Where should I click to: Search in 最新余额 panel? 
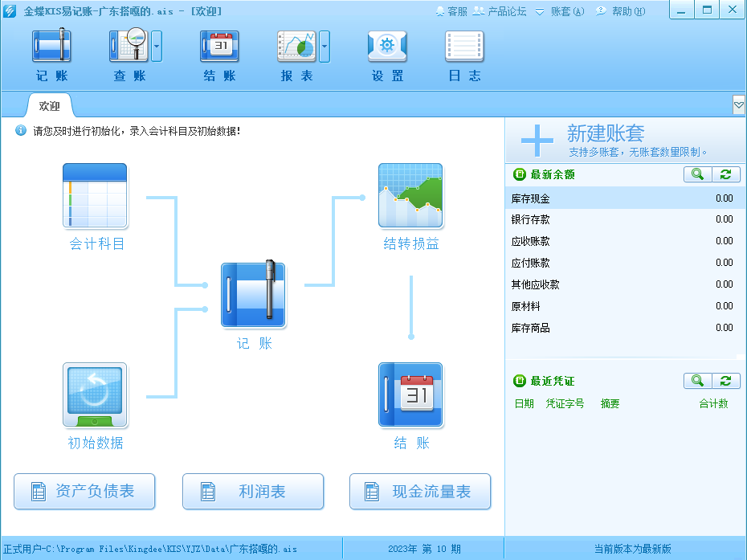coord(697,174)
